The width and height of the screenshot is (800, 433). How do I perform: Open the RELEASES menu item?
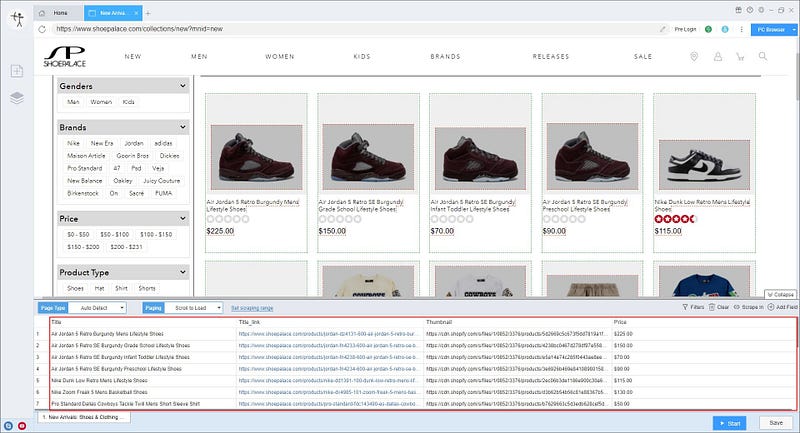pos(551,57)
